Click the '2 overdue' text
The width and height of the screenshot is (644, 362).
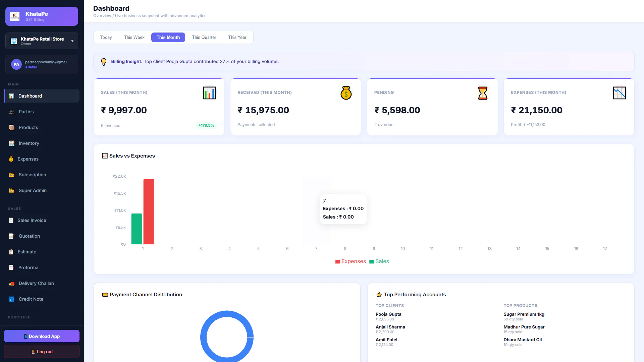[x=384, y=125]
